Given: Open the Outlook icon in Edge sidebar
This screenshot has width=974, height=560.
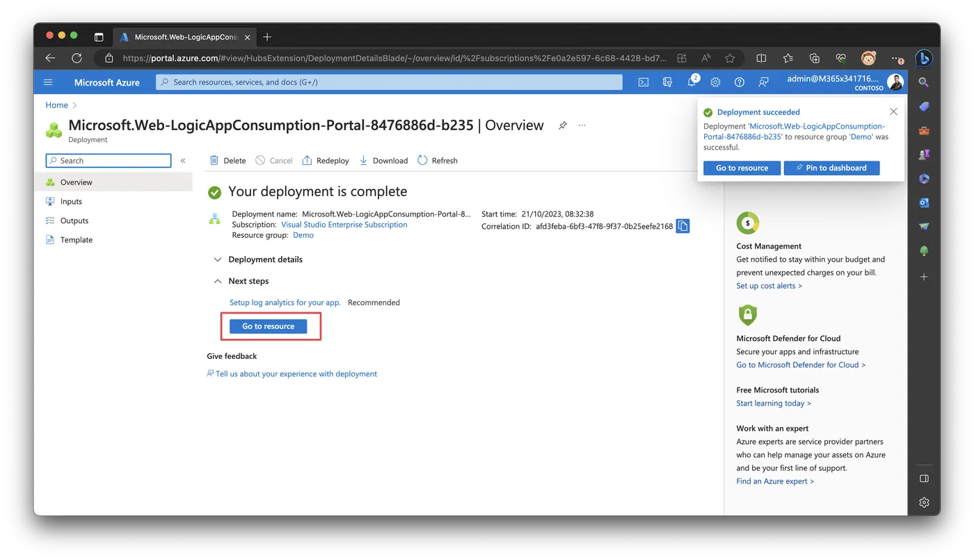Looking at the screenshot, I should coord(924,202).
